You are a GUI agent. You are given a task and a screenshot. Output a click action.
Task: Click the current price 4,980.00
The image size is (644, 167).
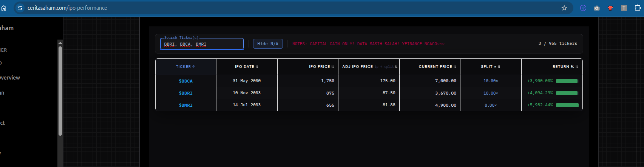tap(446, 105)
